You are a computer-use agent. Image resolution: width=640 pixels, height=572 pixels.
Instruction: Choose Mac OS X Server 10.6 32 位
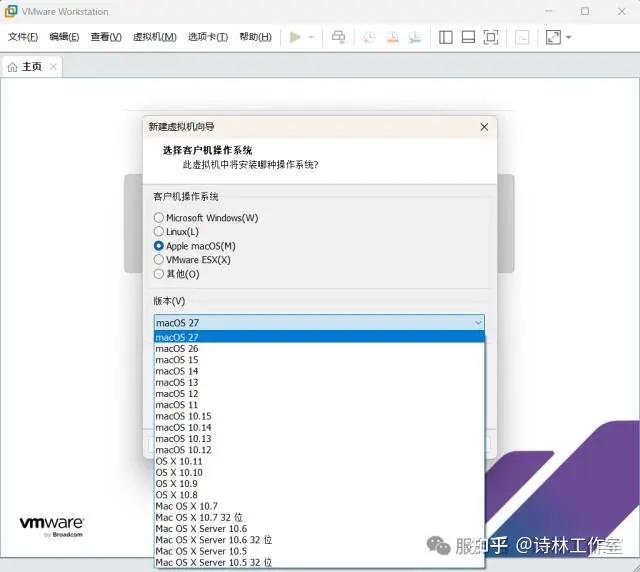[x=319, y=540]
